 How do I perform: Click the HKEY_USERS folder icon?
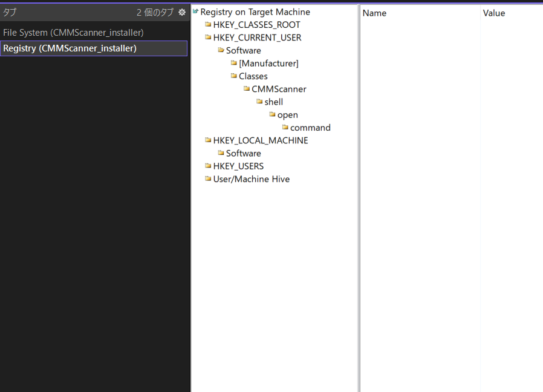coord(208,166)
